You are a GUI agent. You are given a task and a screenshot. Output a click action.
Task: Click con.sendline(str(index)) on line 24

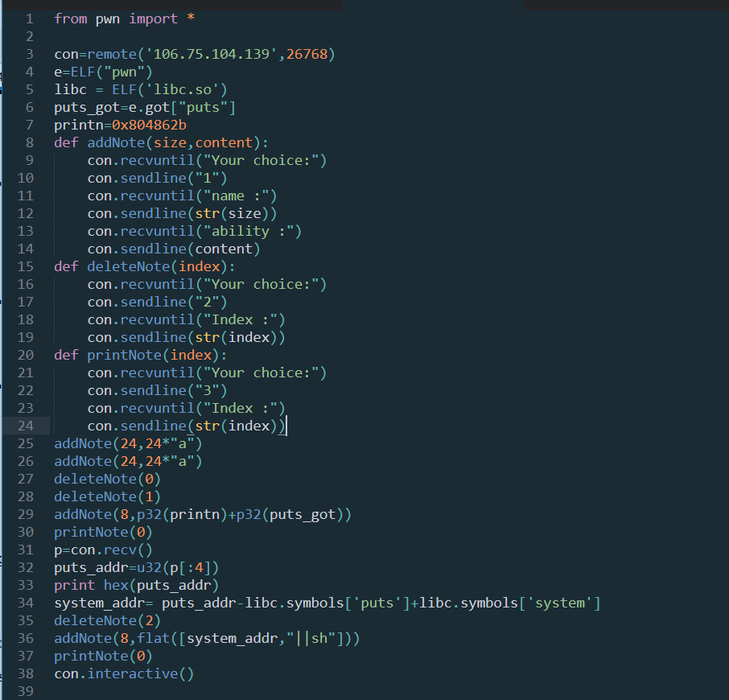187,426
